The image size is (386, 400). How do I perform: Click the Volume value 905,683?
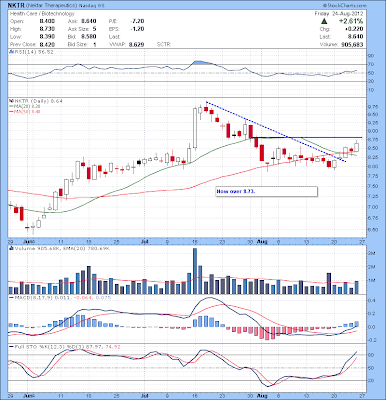[352, 44]
